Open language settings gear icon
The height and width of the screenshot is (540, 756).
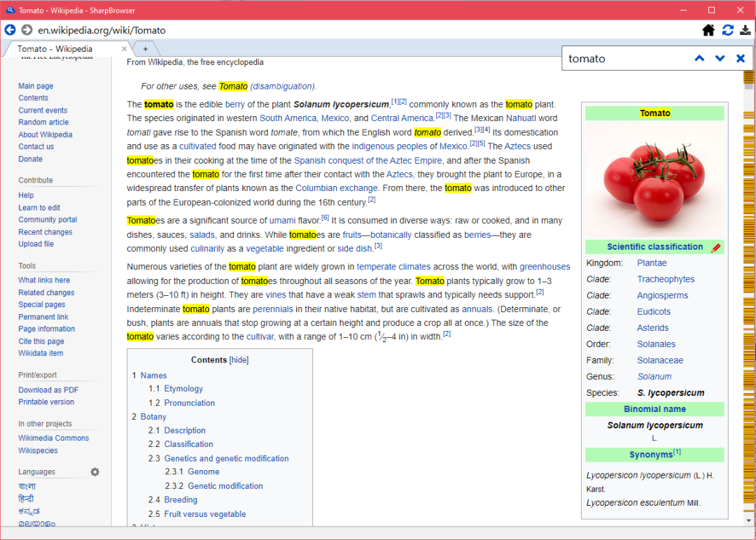(x=94, y=472)
